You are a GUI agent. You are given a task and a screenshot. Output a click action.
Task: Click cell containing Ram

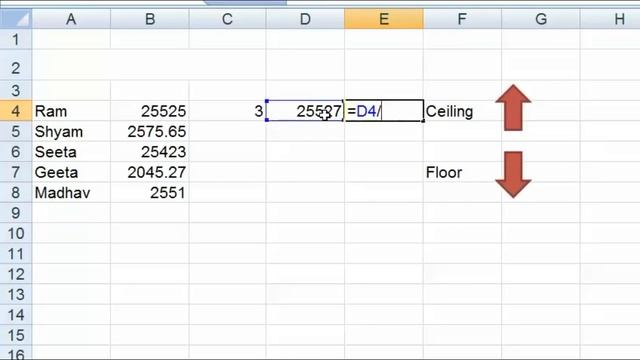pos(71,111)
